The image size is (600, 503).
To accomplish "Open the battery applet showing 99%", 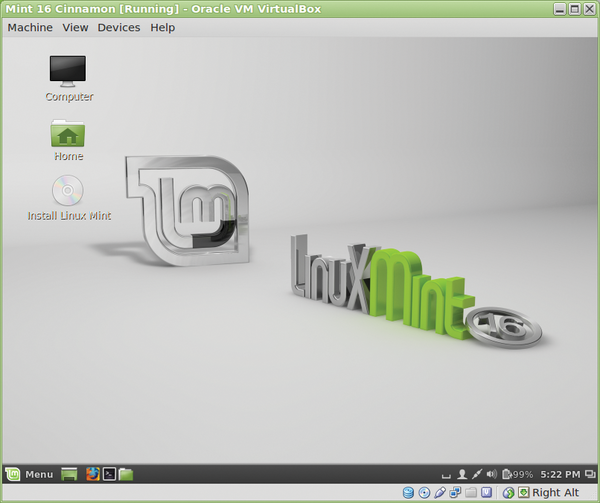I will (x=517, y=474).
